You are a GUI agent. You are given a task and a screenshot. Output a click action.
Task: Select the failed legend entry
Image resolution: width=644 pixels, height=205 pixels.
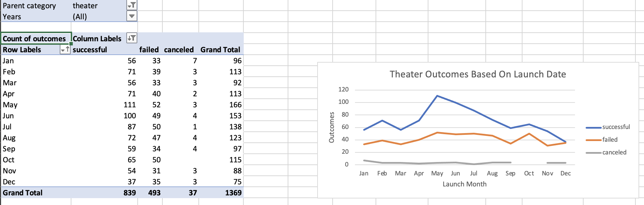click(x=601, y=140)
